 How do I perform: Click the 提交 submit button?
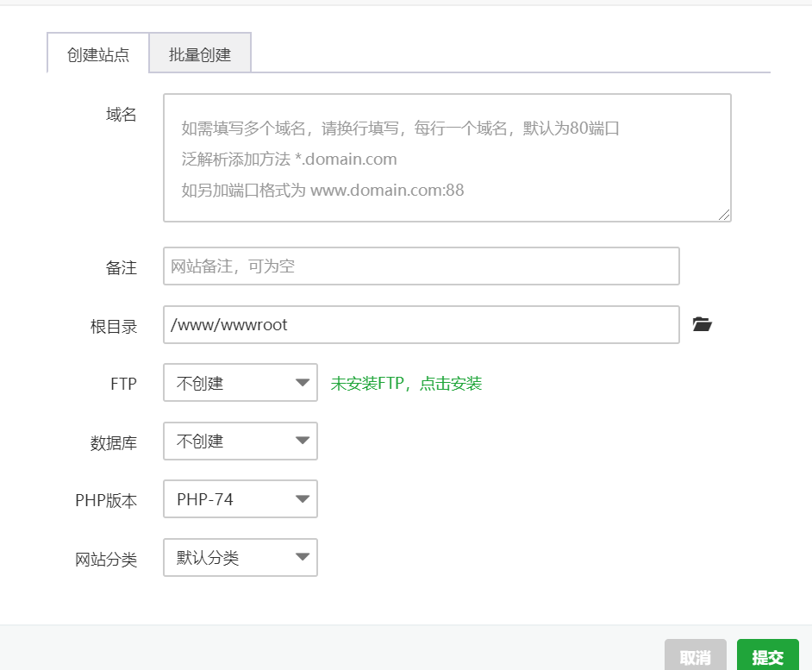pos(767,654)
